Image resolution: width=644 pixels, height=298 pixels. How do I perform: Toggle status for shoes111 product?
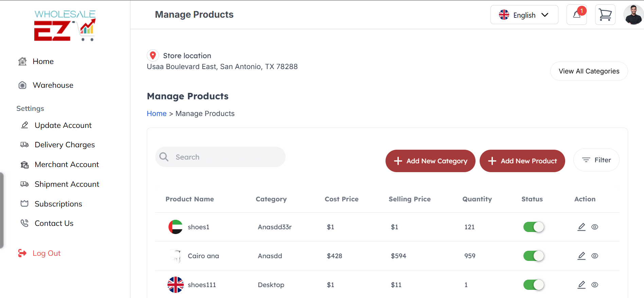pyautogui.click(x=534, y=285)
